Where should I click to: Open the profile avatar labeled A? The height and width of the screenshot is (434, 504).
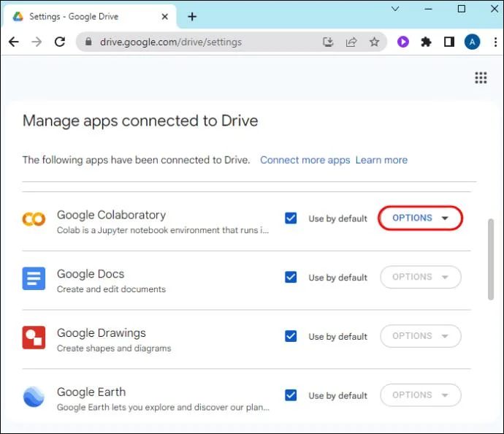coord(472,42)
